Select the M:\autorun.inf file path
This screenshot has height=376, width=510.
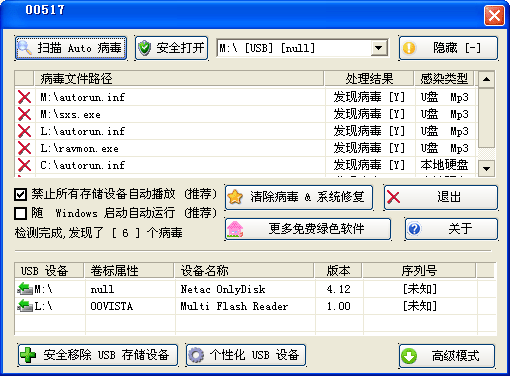(x=83, y=97)
